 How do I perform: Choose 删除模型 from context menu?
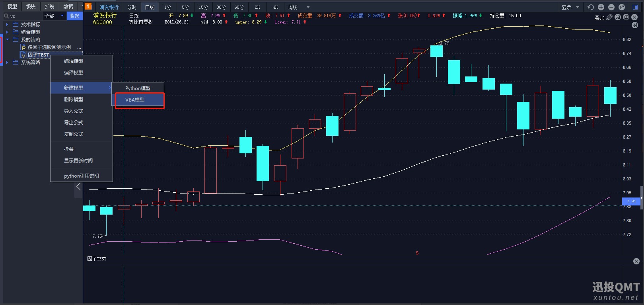[82, 99]
